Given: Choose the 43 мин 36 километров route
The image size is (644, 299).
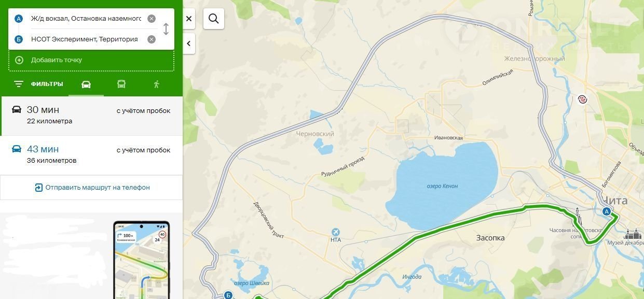Looking at the screenshot, I should pyautogui.click(x=91, y=155).
